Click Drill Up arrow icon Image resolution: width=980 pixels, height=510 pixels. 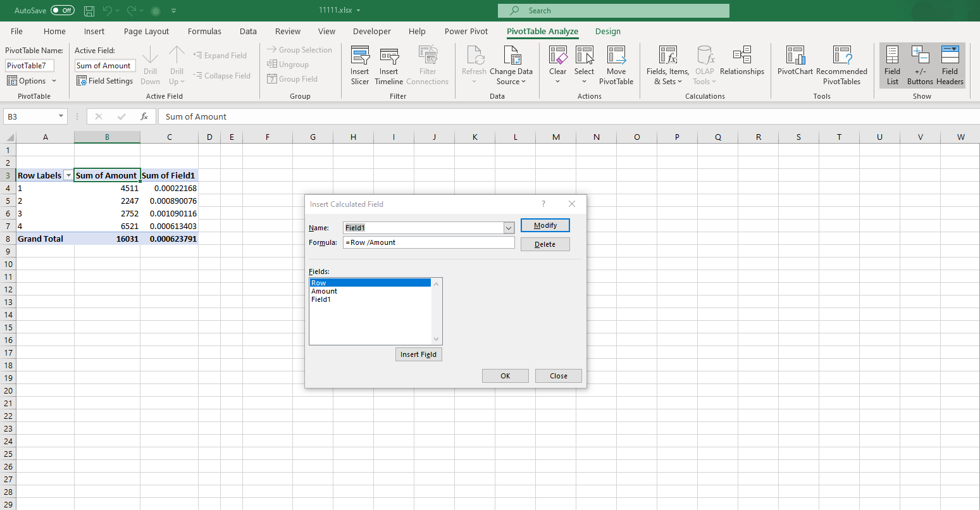tap(177, 55)
